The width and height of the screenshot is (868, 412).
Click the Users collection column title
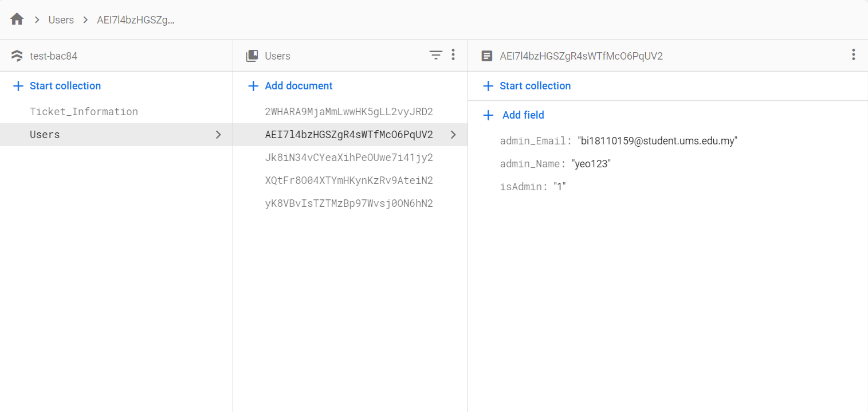[x=277, y=56]
